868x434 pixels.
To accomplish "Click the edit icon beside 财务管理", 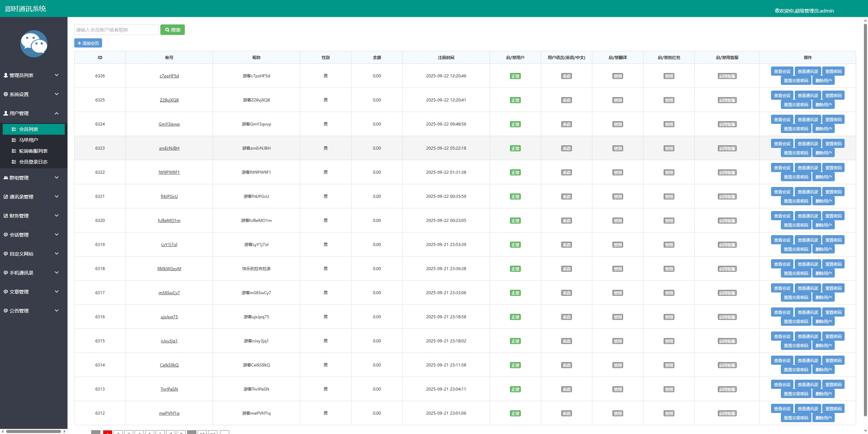I will pyautogui.click(x=6, y=216).
